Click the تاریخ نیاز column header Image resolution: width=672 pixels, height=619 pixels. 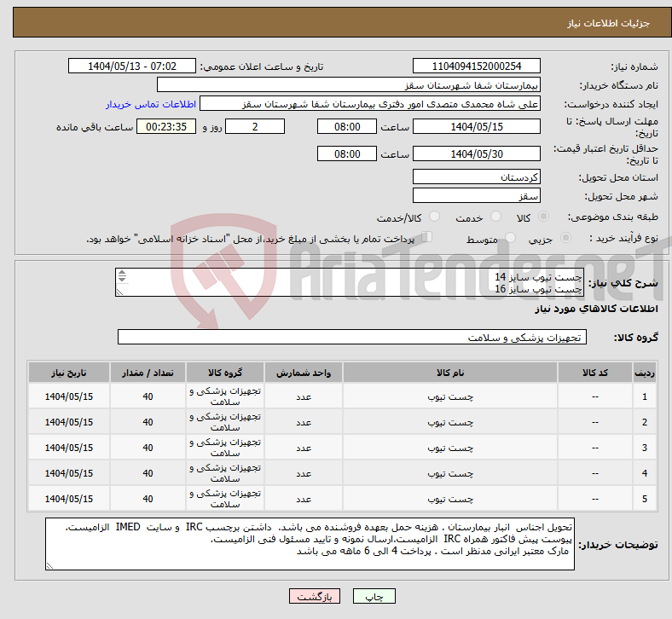[69, 373]
